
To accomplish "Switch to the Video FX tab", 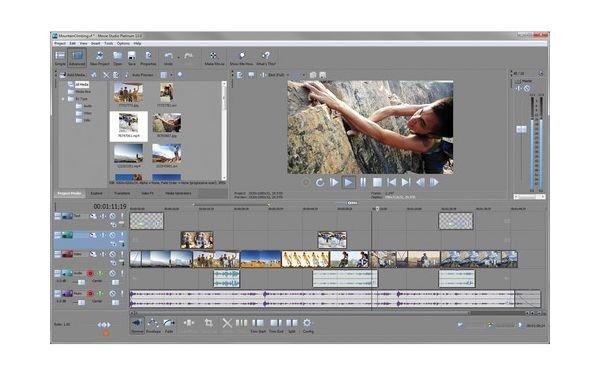I will tap(147, 194).
